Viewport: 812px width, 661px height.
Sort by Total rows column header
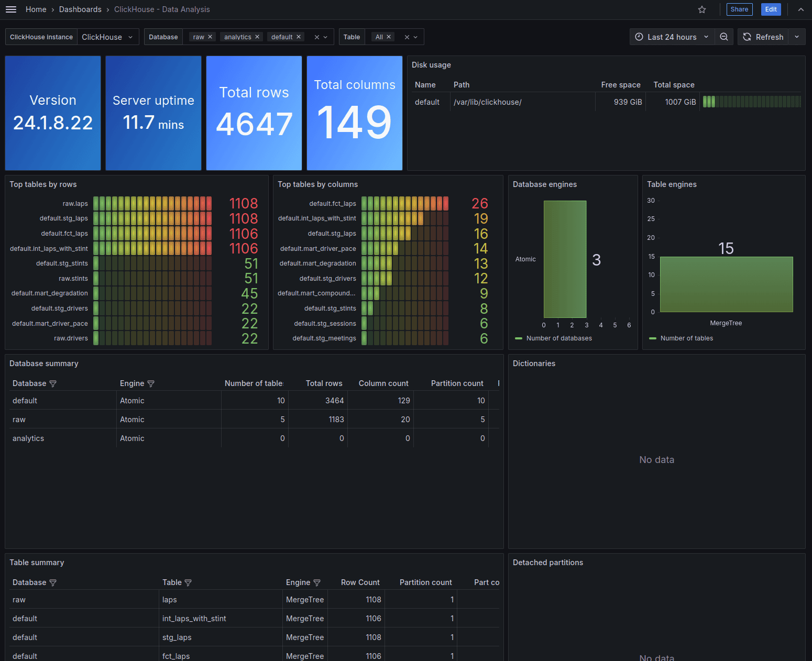(x=324, y=383)
